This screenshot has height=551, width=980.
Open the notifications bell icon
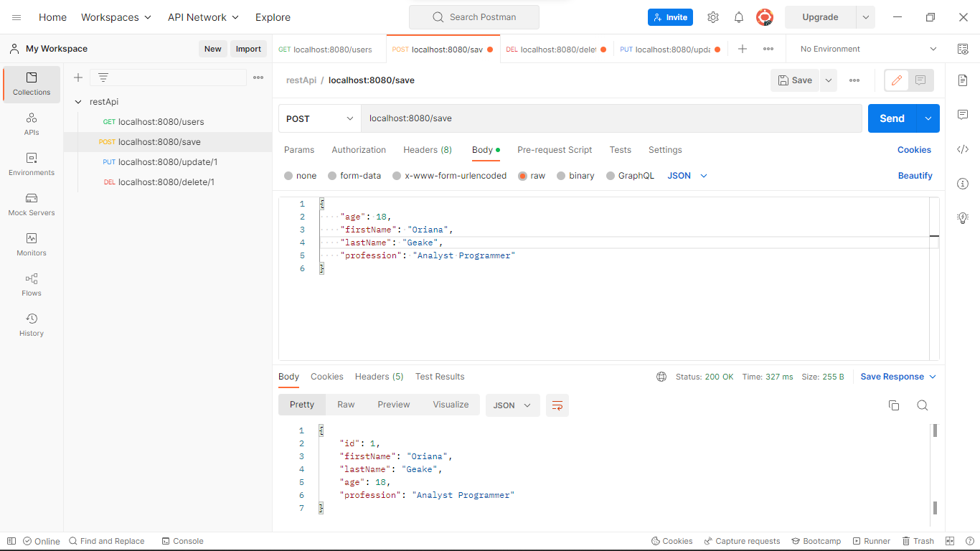point(738,17)
